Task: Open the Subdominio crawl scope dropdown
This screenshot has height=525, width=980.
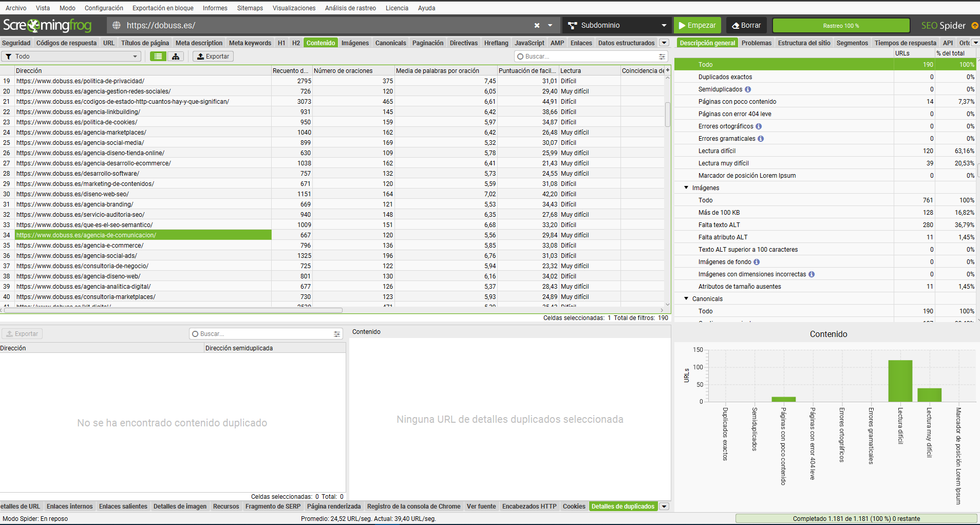Action: click(617, 25)
